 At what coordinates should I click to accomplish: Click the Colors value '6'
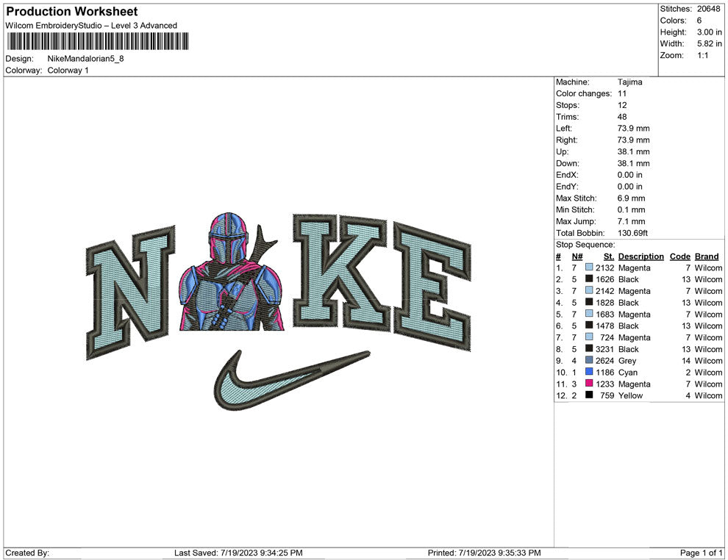point(699,21)
